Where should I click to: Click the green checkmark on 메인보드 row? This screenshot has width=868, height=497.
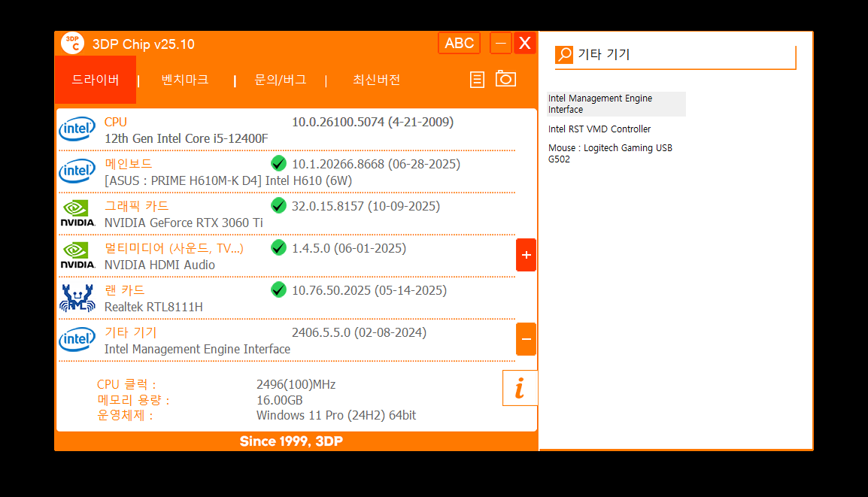click(x=278, y=163)
